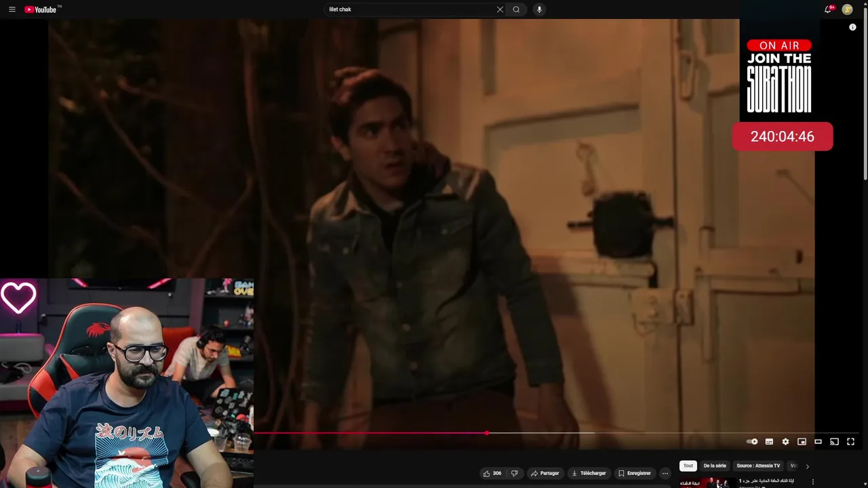Open the video info card icon

pyautogui.click(x=852, y=27)
